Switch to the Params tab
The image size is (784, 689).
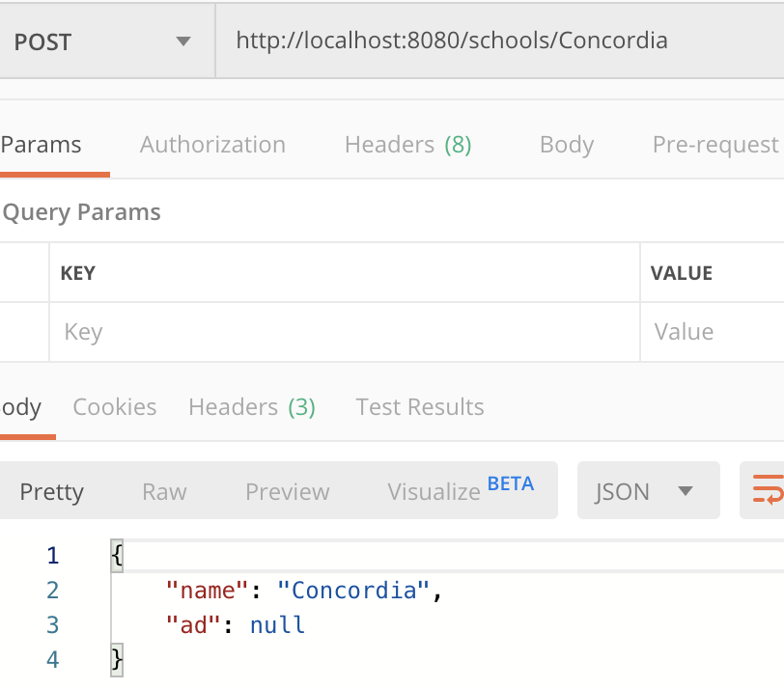(x=41, y=145)
